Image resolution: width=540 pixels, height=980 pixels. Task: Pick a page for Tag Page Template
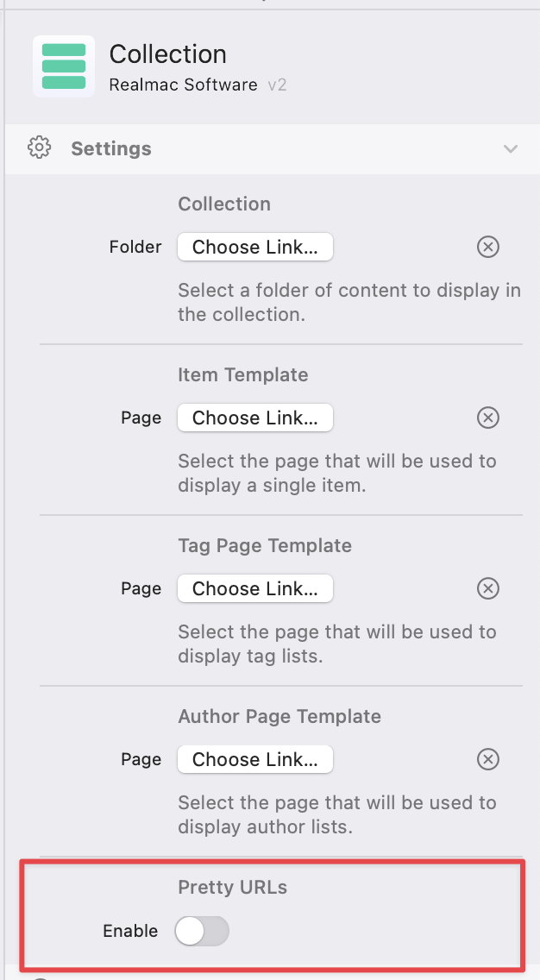click(255, 589)
